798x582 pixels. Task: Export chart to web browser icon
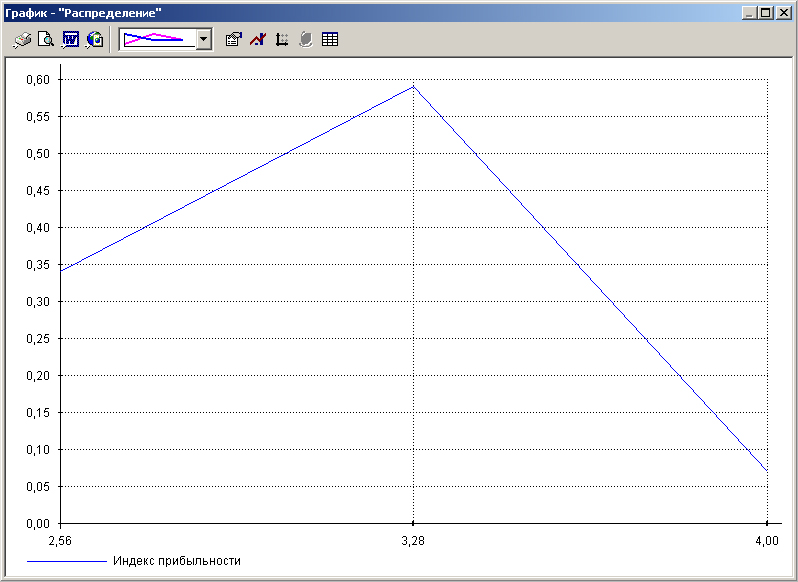95,40
